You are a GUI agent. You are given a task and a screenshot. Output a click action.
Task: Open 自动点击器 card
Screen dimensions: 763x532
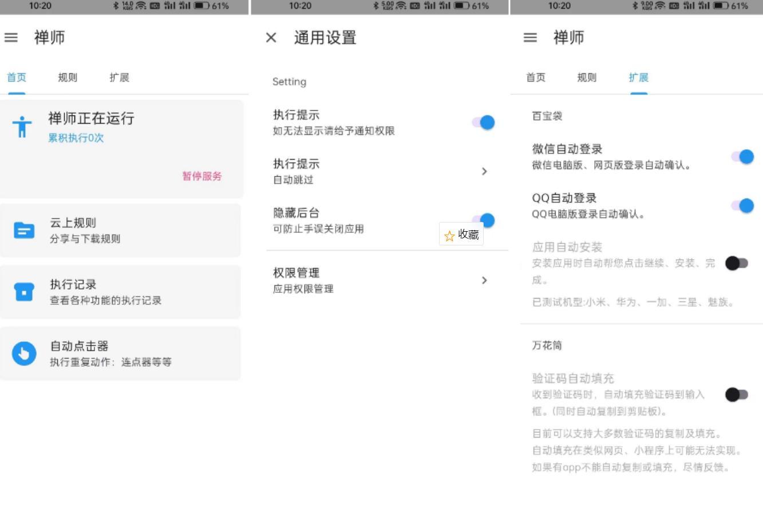[120, 354]
